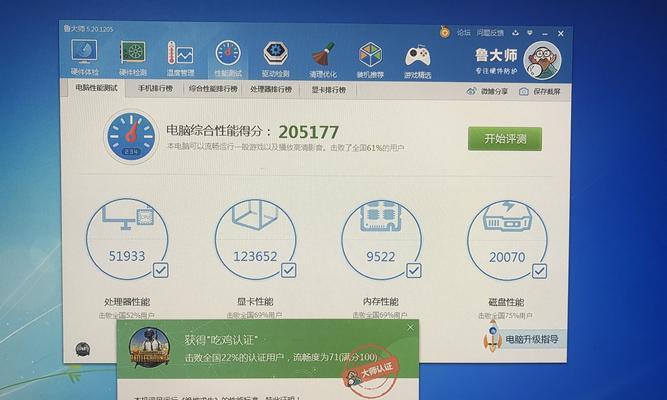Minimize the 鲁大师 window
The height and width of the screenshot is (400, 667).
click(x=545, y=33)
